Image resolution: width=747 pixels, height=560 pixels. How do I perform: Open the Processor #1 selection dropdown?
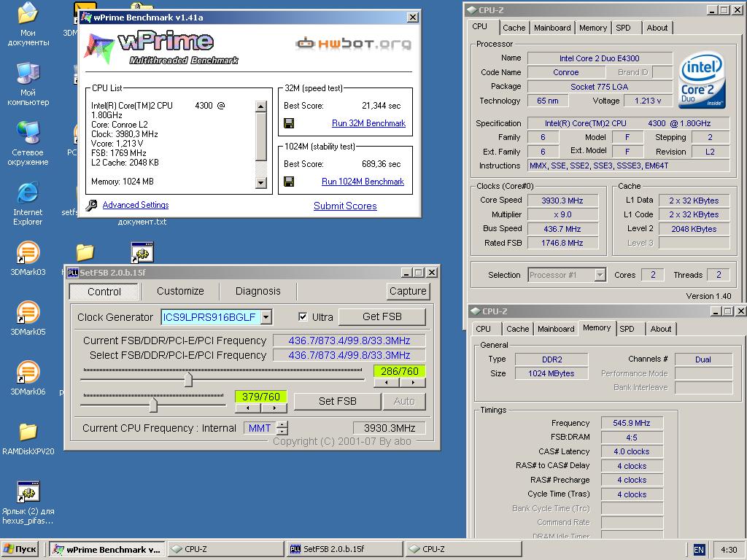[x=600, y=275]
